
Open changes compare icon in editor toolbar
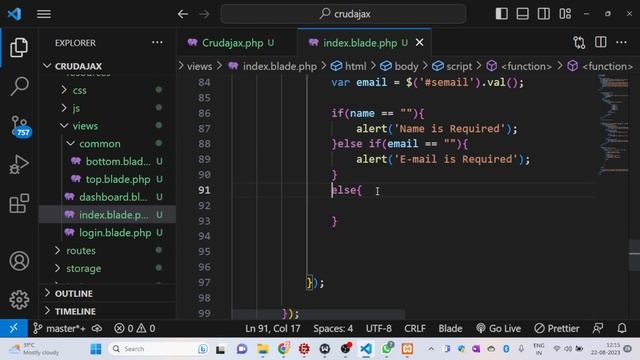(x=579, y=42)
